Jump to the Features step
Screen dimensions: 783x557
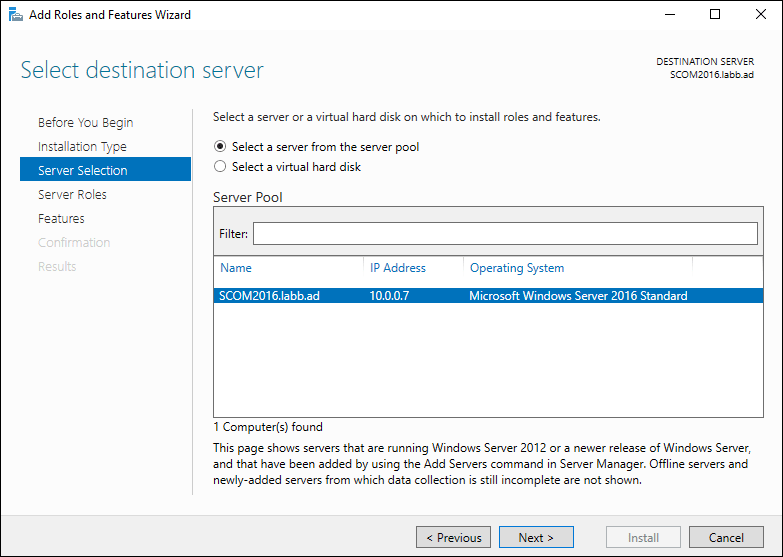pos(61,218)
